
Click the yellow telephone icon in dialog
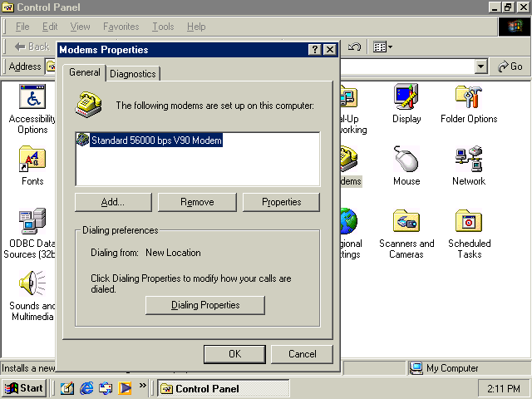click(88, 105)
